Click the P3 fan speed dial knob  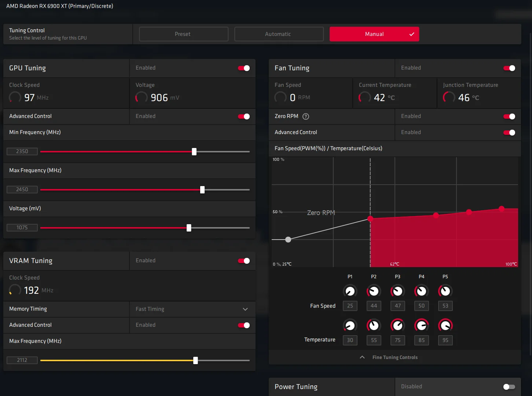[x=397, y=291]
